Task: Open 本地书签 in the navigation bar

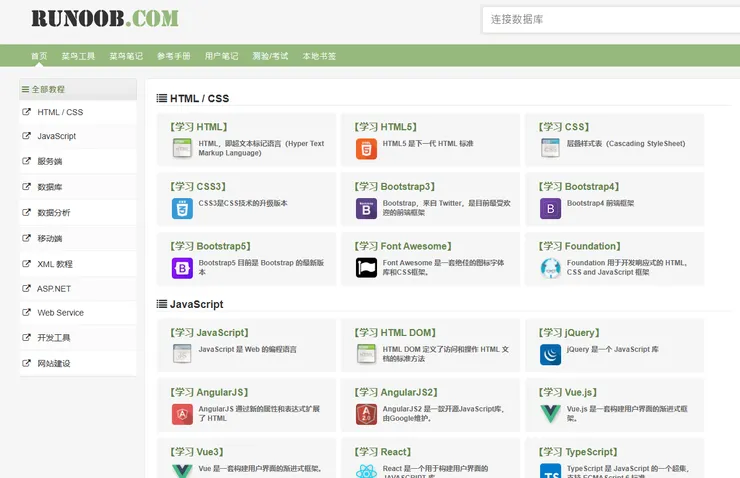Action: [x=320, y=56]
